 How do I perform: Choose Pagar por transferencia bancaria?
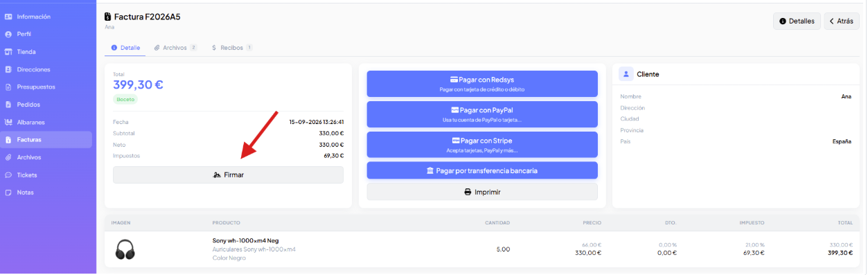[x=482, y=170]
